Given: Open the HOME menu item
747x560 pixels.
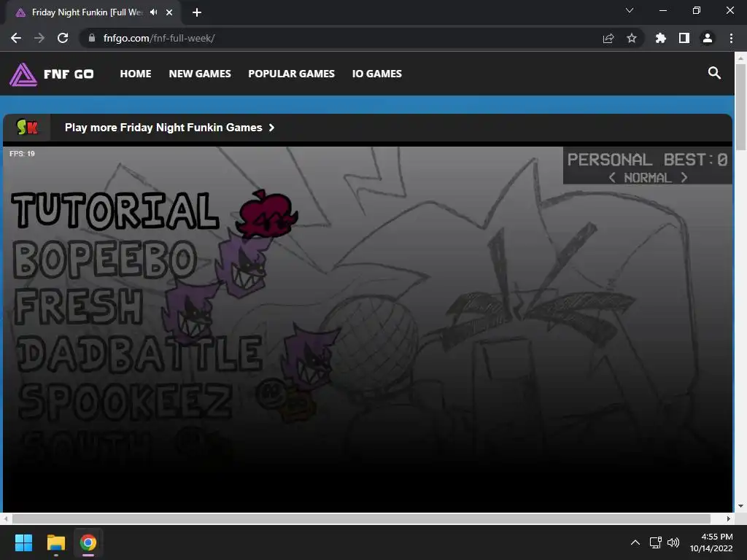Looking at the screenshot, I should [x=135, y=74].
